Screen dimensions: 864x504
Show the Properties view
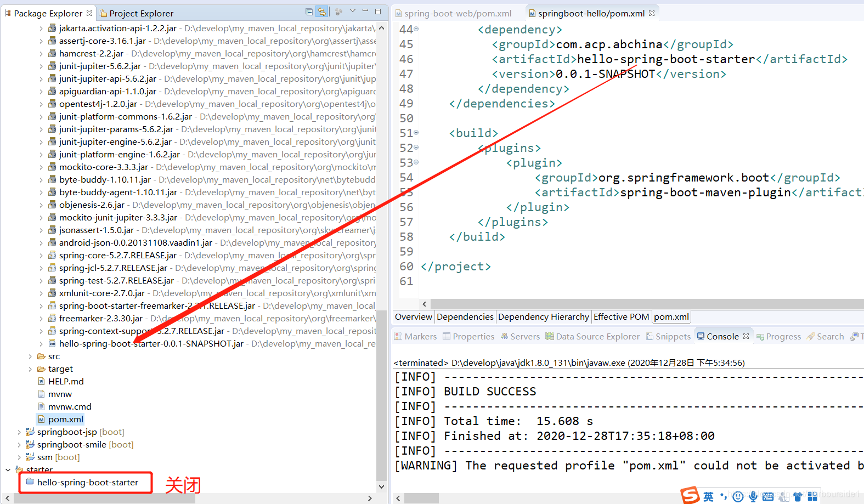468,337
